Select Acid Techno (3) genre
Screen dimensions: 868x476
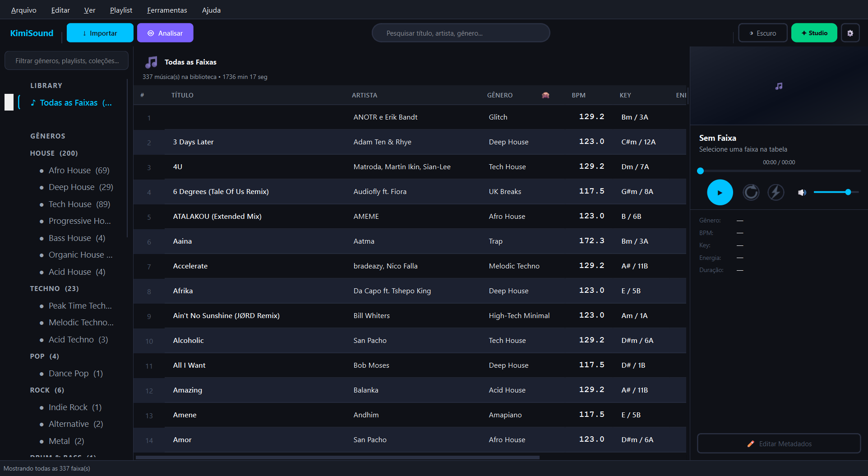click(78, 340)
